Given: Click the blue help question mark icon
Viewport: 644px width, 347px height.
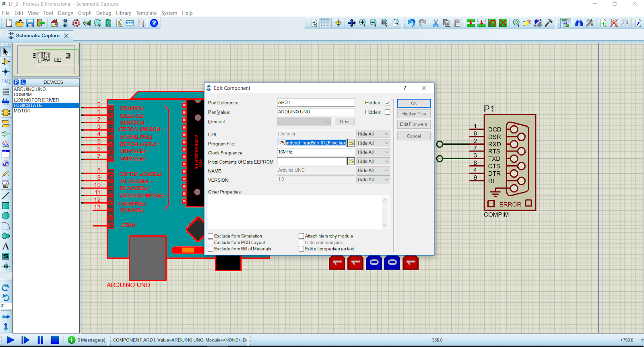Looking at the screenshot, I should click(154, 23).
